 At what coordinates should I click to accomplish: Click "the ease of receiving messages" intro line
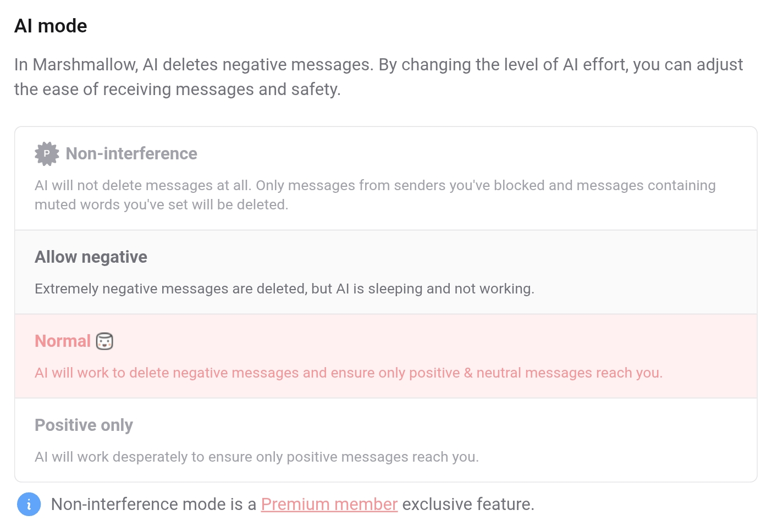click(x=177, y=89)
